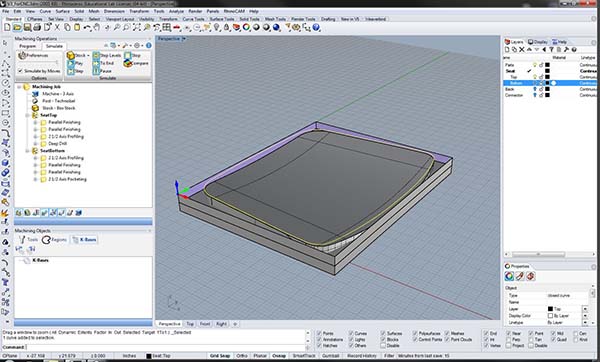Click the blue Help globe toolbar icon
This screenshot has width=600, height=362.
tap(316, 28)
